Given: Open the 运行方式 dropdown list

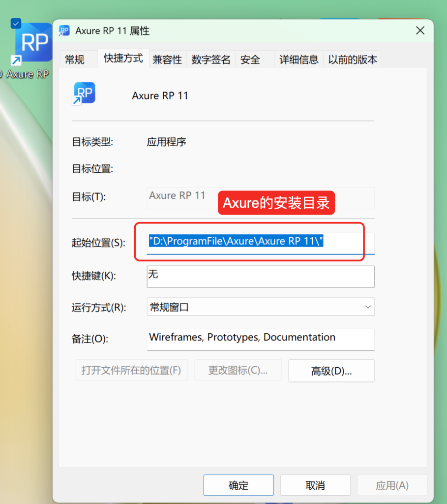Looking at the screenshot, I should click(261, 307).
